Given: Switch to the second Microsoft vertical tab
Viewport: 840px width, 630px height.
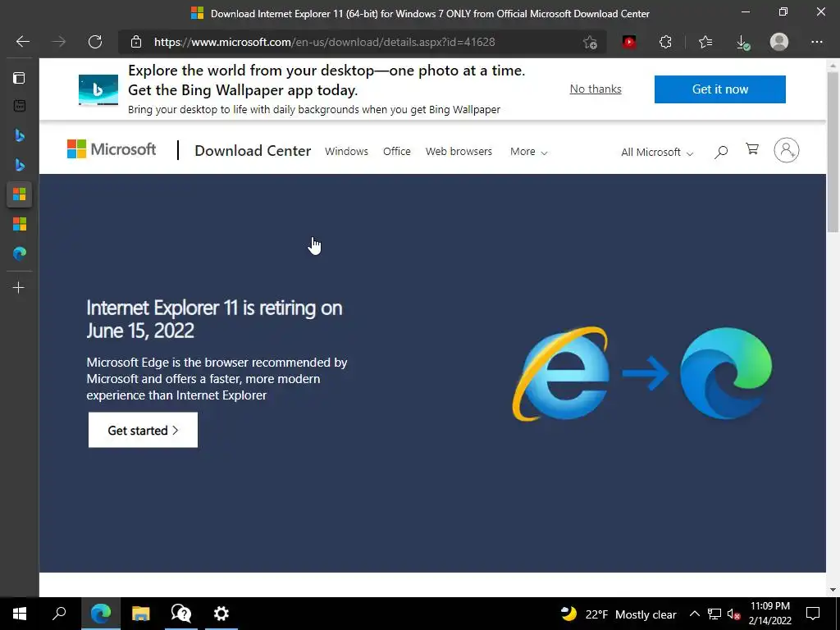Looking at the screenshot, I should click(x=20, y=223).
